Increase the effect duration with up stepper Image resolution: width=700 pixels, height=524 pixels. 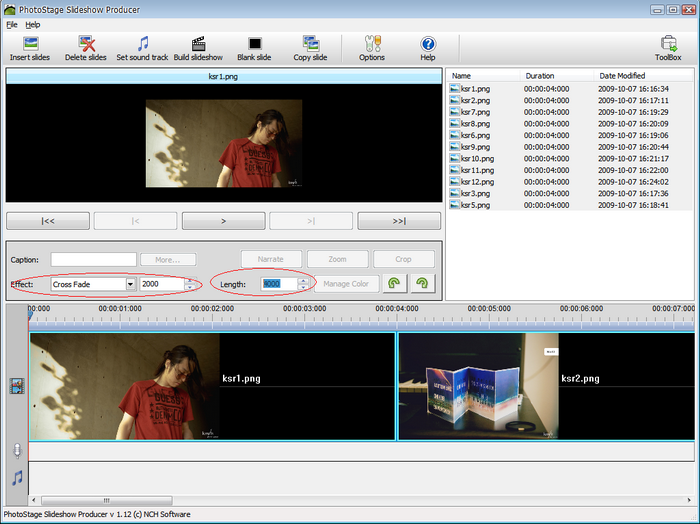(190, 280)
